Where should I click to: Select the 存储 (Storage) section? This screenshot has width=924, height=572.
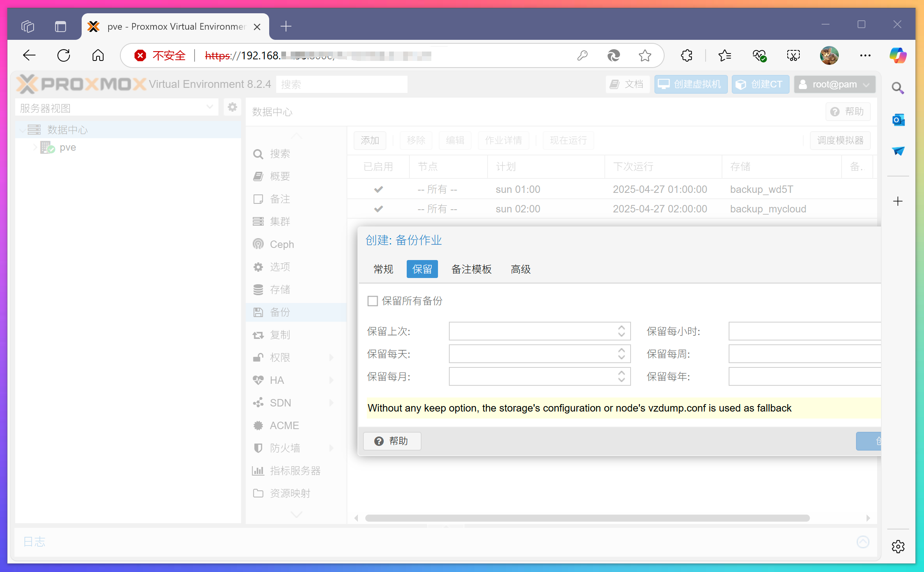[x=280, y=289]
